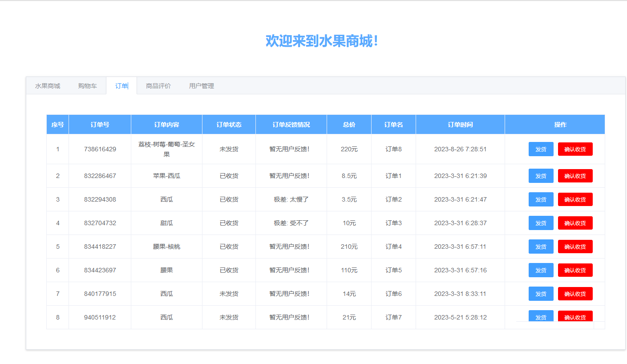Click the 订单8 name cell
The width and height of the screenshot is (627, 364).
point(394,149)
